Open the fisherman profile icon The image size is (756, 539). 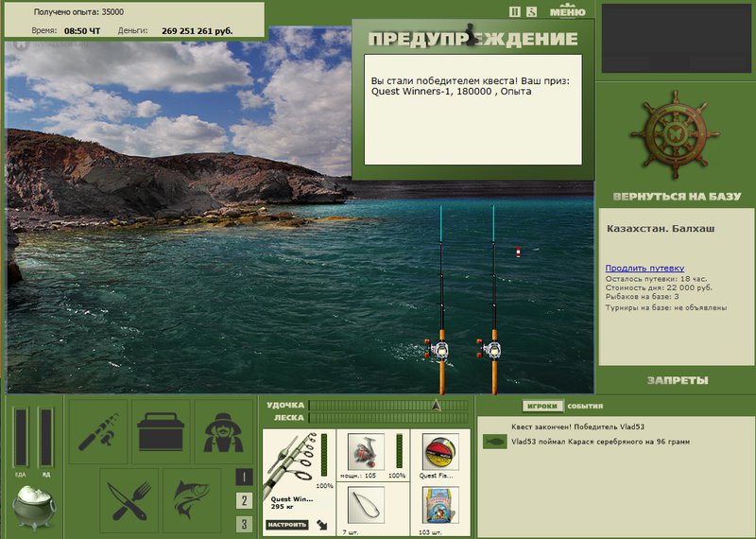pos(224,432)
